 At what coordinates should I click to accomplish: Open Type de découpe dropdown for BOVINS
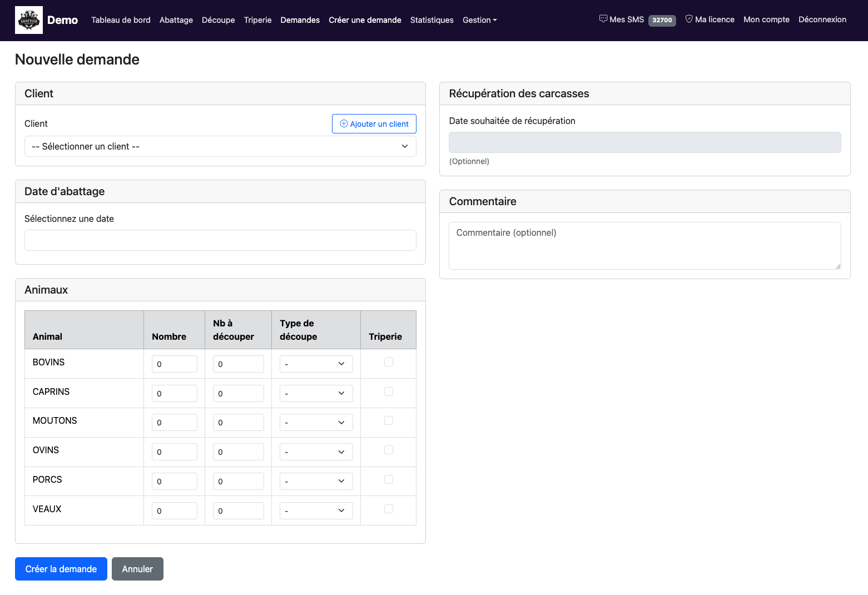coord(316,364)
